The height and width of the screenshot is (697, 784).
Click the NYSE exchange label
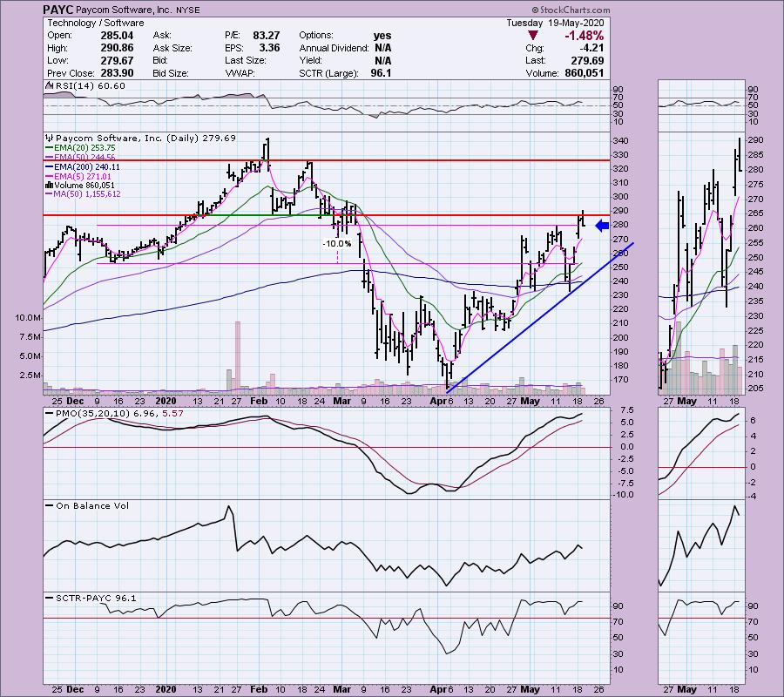187,10
